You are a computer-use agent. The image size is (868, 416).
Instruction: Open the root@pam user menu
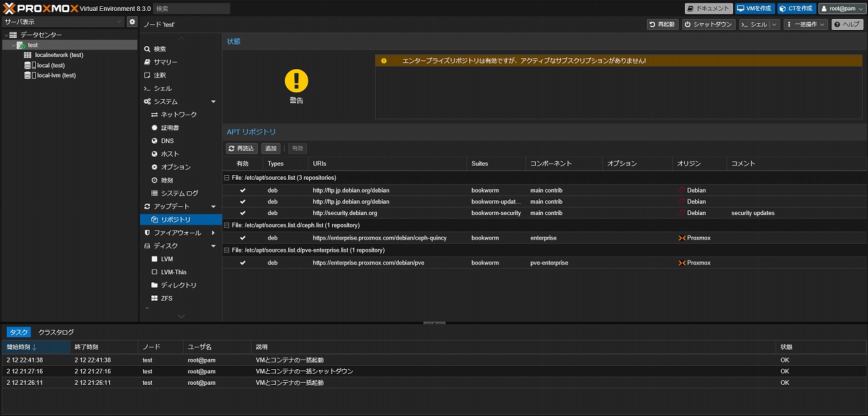[842, 8]
